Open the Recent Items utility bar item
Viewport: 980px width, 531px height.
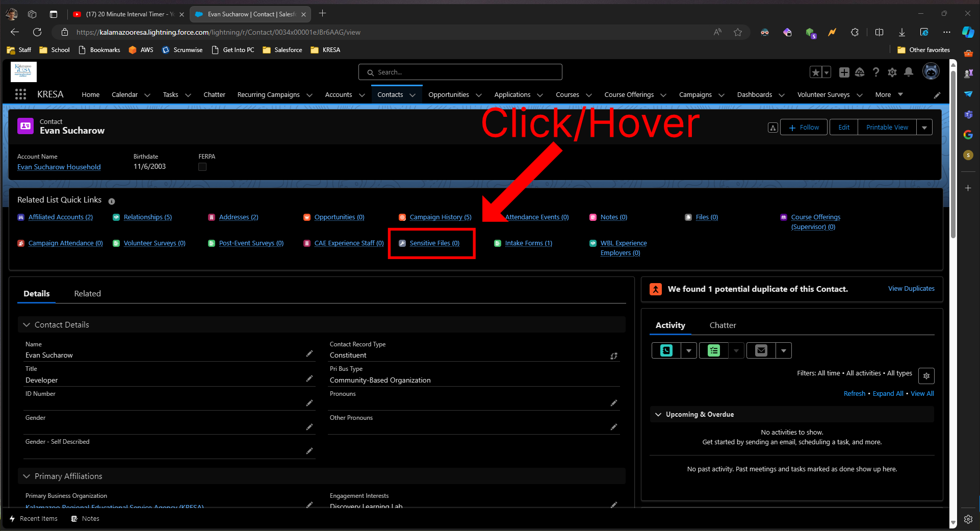[34, 519]
